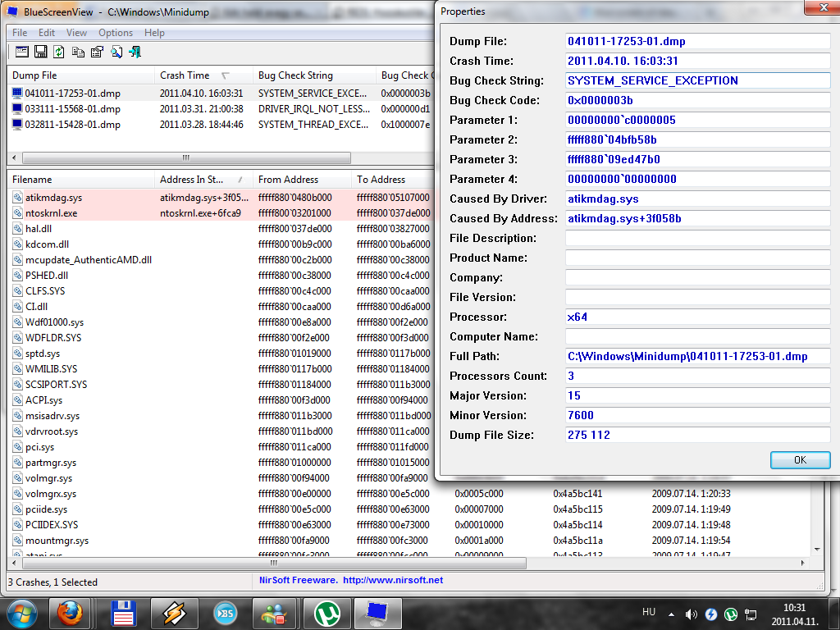Click file icon beside CLFS.SYS
840x630 pixels.
[18, 291]
